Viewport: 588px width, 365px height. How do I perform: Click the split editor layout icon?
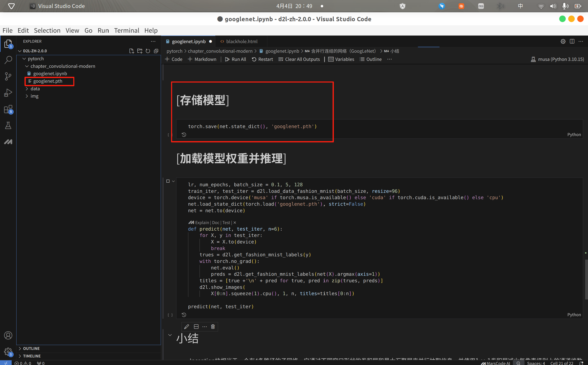[572, 41]
